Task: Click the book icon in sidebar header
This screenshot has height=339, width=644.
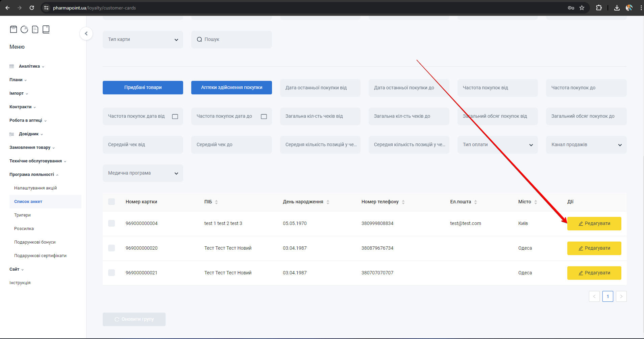Action: pos(46,29)
